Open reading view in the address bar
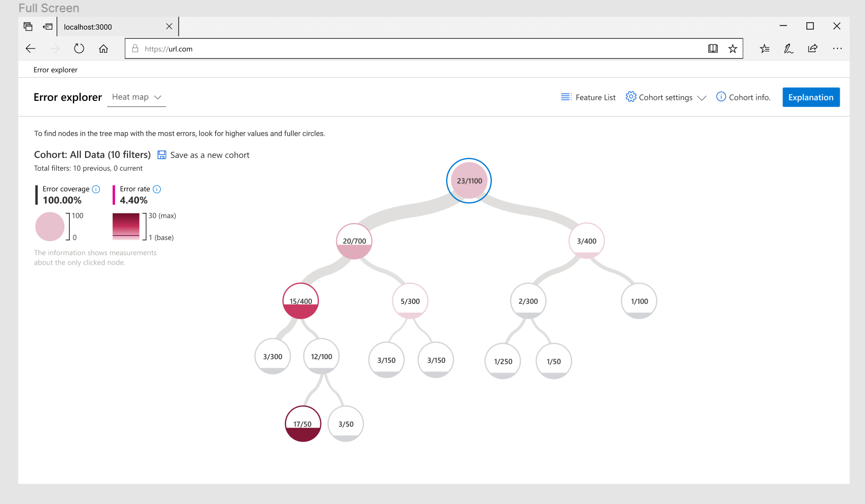Screen dimensions: 865x504 [713, 48]
